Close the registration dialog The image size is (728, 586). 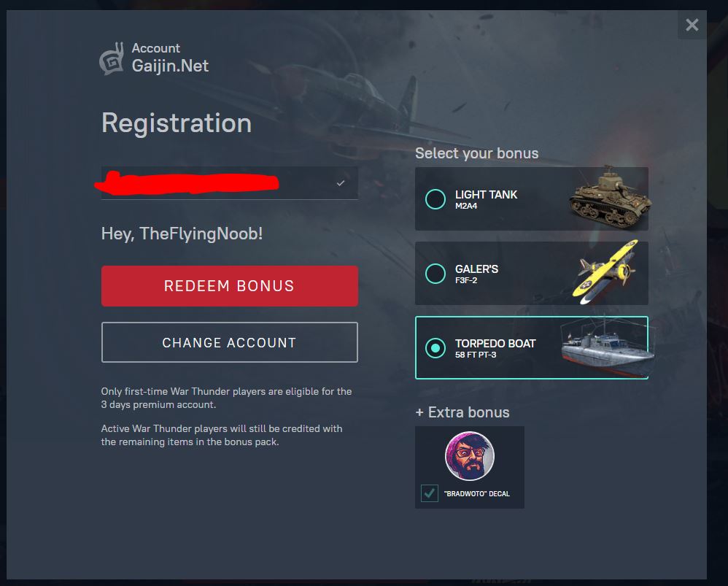(x=692, y=26)
